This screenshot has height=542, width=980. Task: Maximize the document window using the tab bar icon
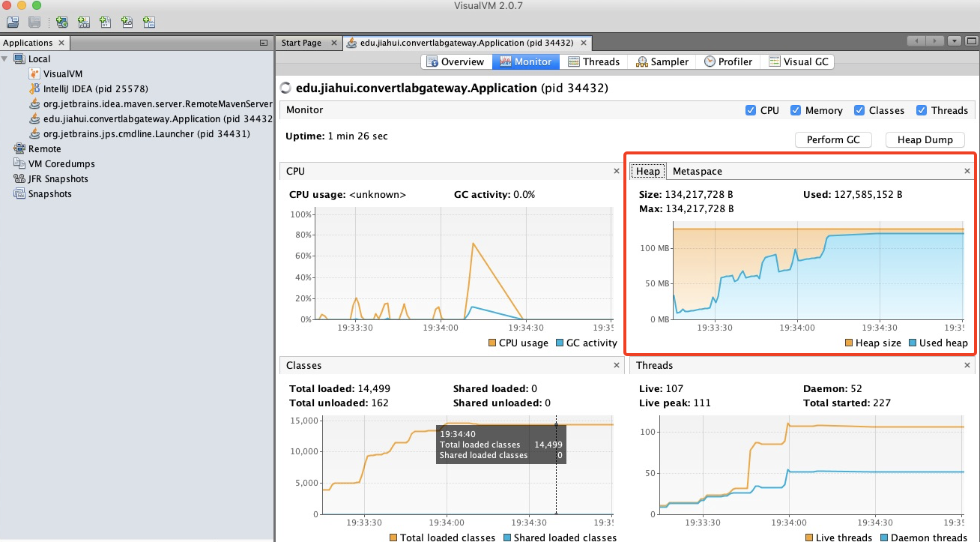tap(970, 41)
